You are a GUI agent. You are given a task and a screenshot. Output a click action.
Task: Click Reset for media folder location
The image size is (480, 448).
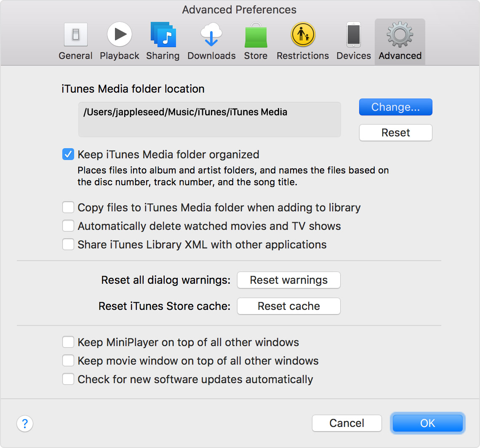point(395,133)
